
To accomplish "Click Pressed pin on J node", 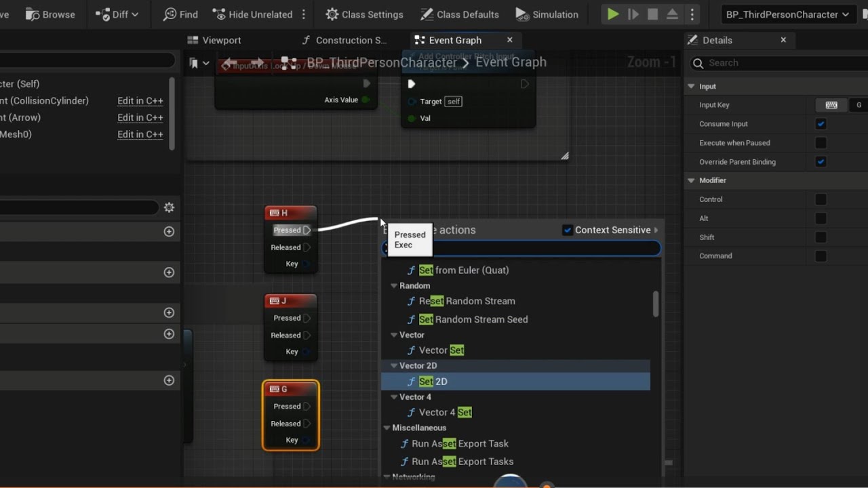I will point(307,318).
